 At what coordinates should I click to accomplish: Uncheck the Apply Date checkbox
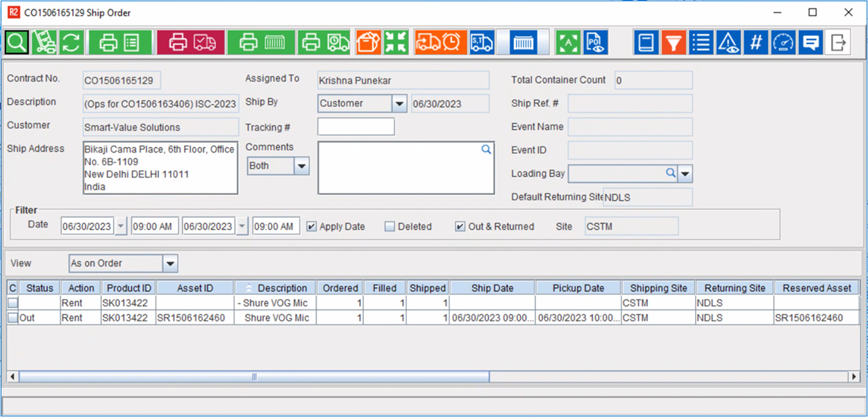[x=312, y=226]
